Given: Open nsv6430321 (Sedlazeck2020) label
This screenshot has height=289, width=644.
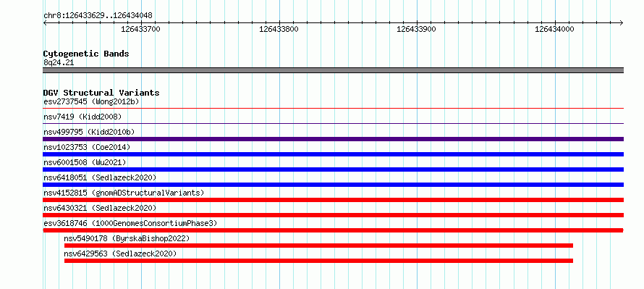Looking at the screenshot, I should 100,208.
